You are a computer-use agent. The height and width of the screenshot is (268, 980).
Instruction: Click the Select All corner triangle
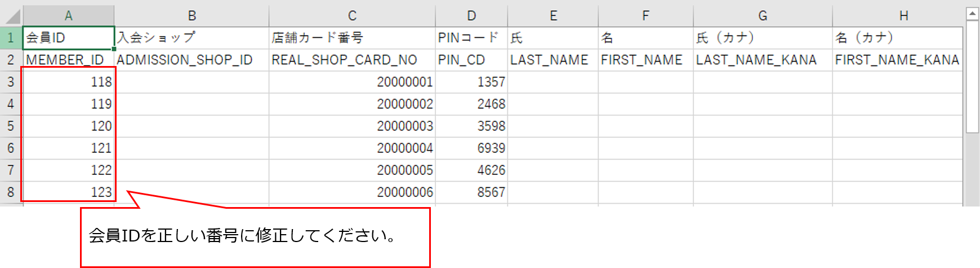[x=12, y=16]
